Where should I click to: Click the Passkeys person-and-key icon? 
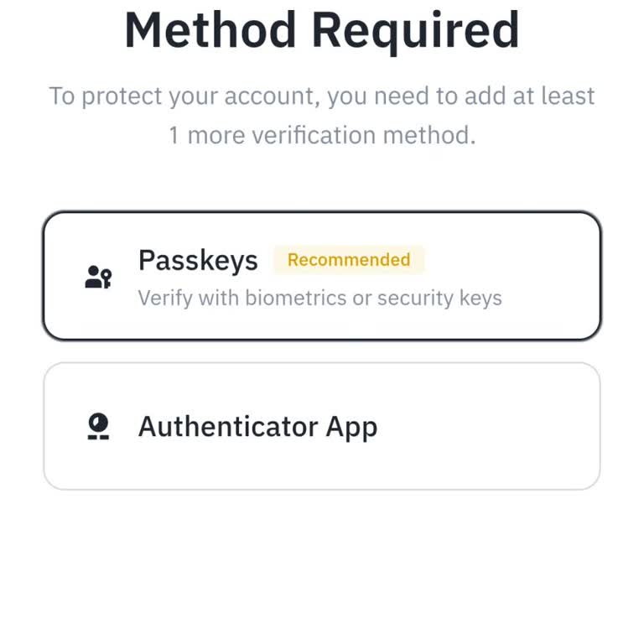[98, 277]
